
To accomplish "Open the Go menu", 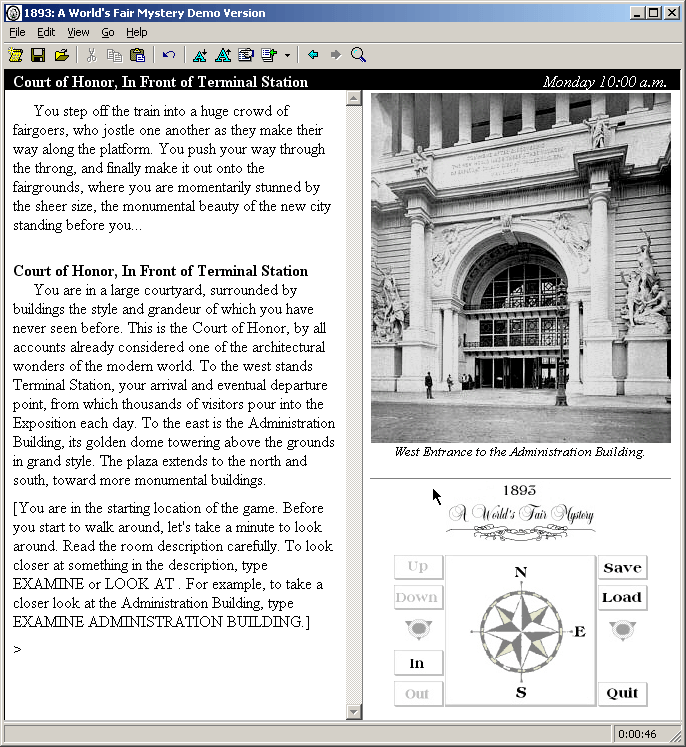I will pyautogui.click(x=108, y=32).
